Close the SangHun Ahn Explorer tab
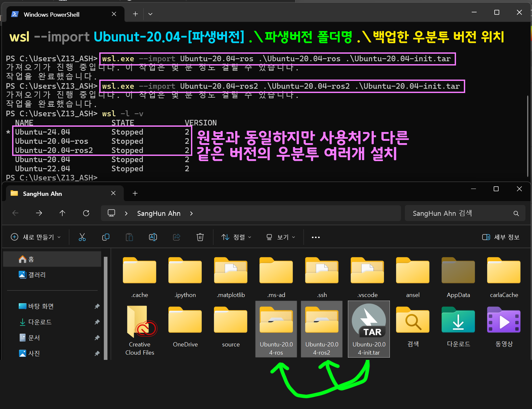The height and width of the screenshot is (409, 532). [x=113, y=193]
